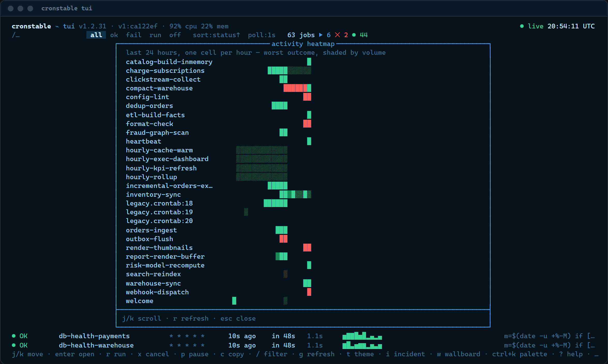Image resolution: width=608 pixels, height=364 pixels.
Task: Select the report-render-buffer row label
Action: point(165,256)
